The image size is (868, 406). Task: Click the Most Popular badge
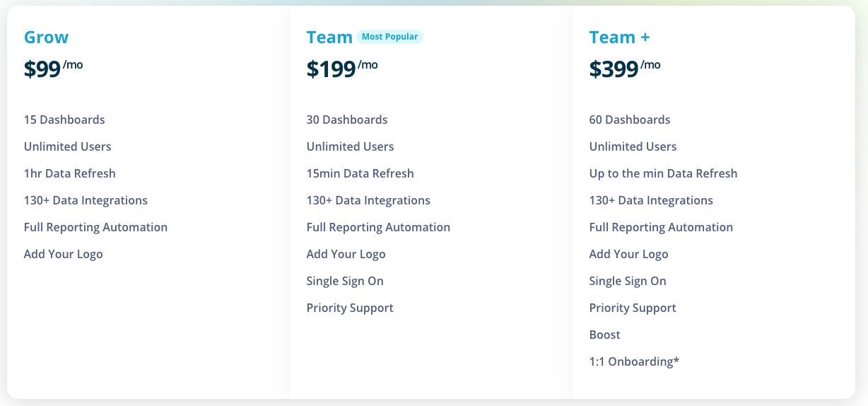point(391,37)
